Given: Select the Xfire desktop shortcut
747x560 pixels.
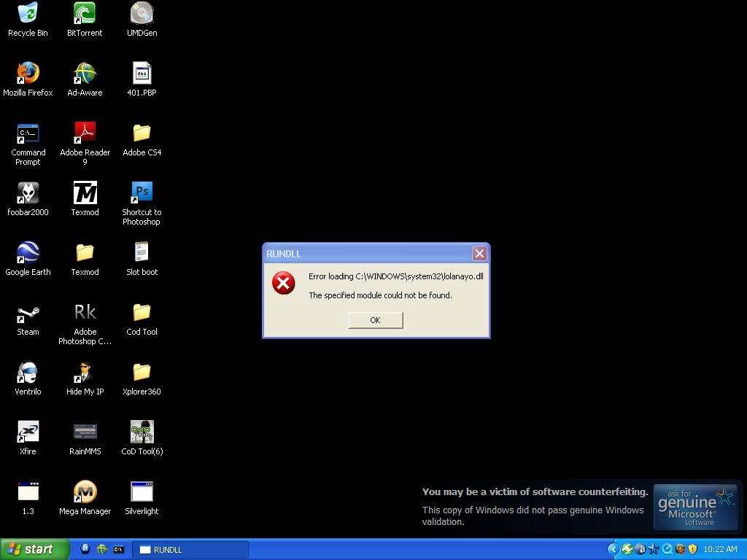Looking at the screenshot, I should click(28, 432).
